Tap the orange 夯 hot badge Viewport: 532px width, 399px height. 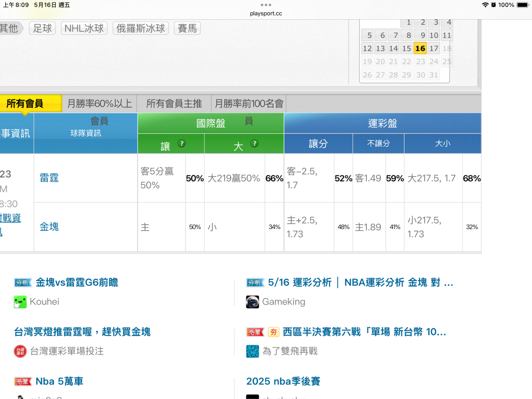click(x=273, y=332)
